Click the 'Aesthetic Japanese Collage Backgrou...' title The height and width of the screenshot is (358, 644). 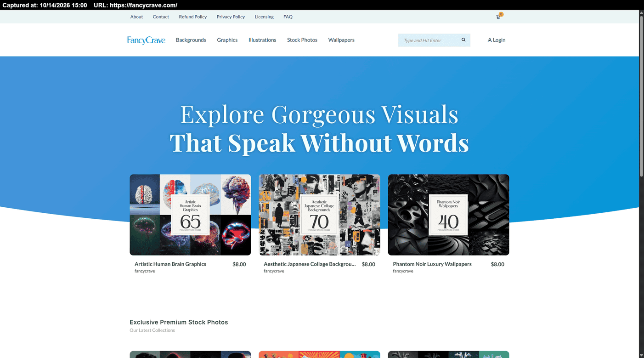point(310,264)
